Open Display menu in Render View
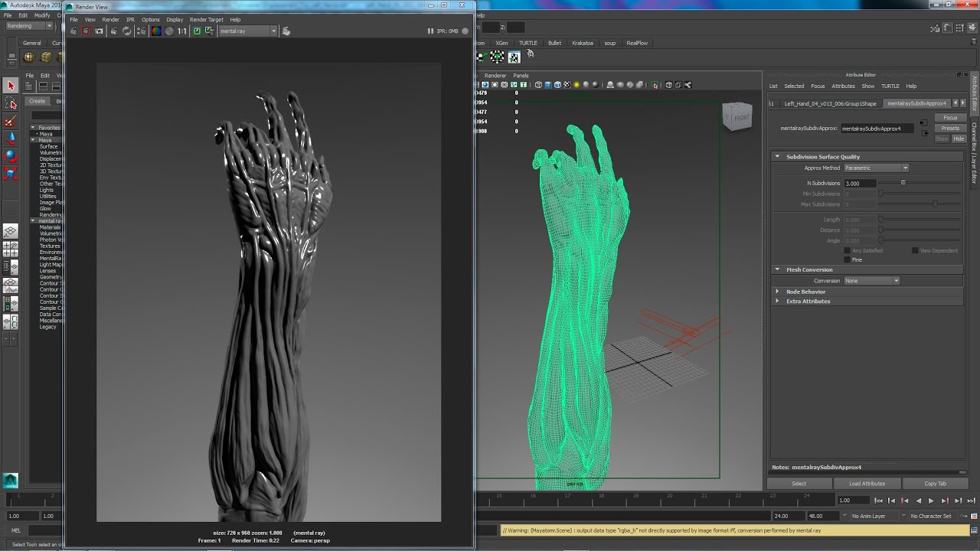Image resolution: width=980 pixels, height=551 pixels. [x=175, y=19]
